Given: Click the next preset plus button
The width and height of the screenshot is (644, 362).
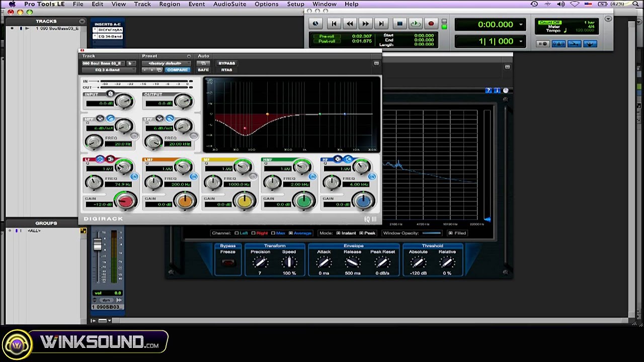Looking at the screenshot, I should (x=152, y=70).
